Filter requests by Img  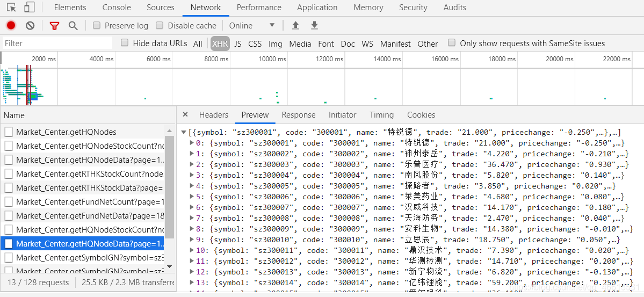click(x=275, y=44)
